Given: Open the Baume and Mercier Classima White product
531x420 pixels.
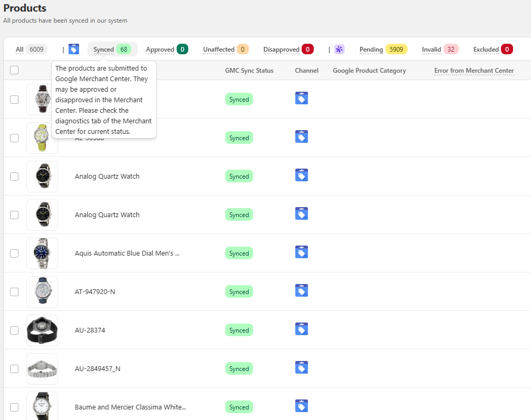Looking at the screenshot, I should (x=130, y=407).
